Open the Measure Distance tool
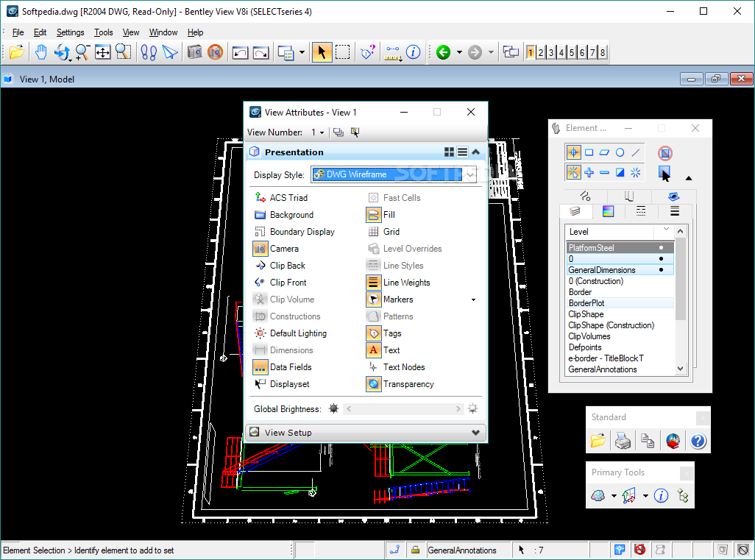 (x=392, y=52)
